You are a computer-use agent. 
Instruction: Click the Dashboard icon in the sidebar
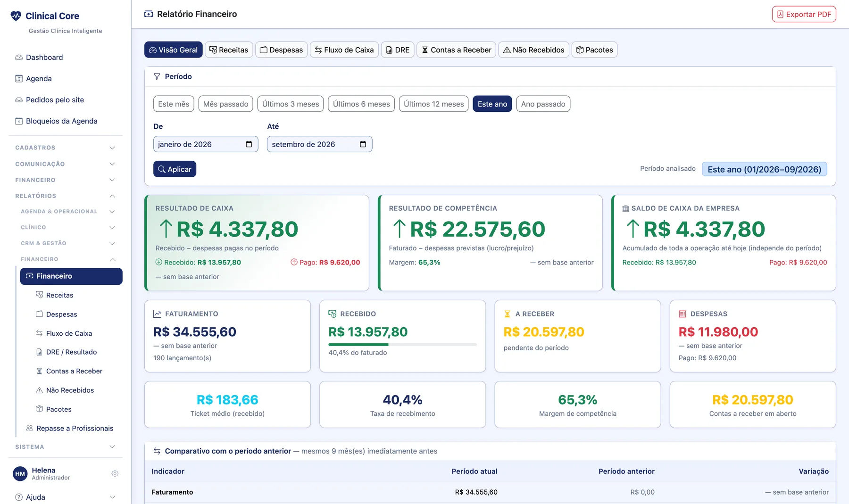19,58
